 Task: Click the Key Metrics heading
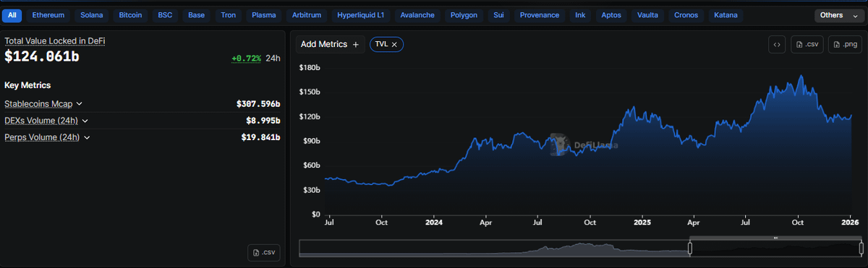click(27, 85)
